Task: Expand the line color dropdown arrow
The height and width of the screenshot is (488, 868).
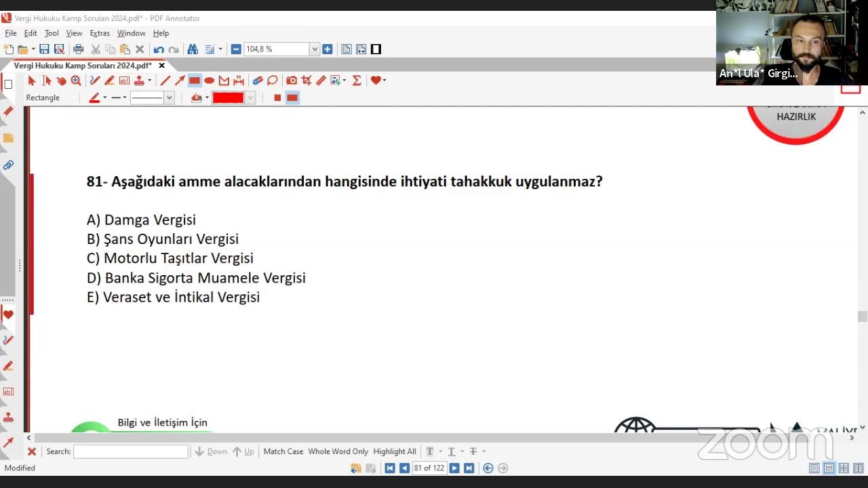Action: tap(104, 98)
